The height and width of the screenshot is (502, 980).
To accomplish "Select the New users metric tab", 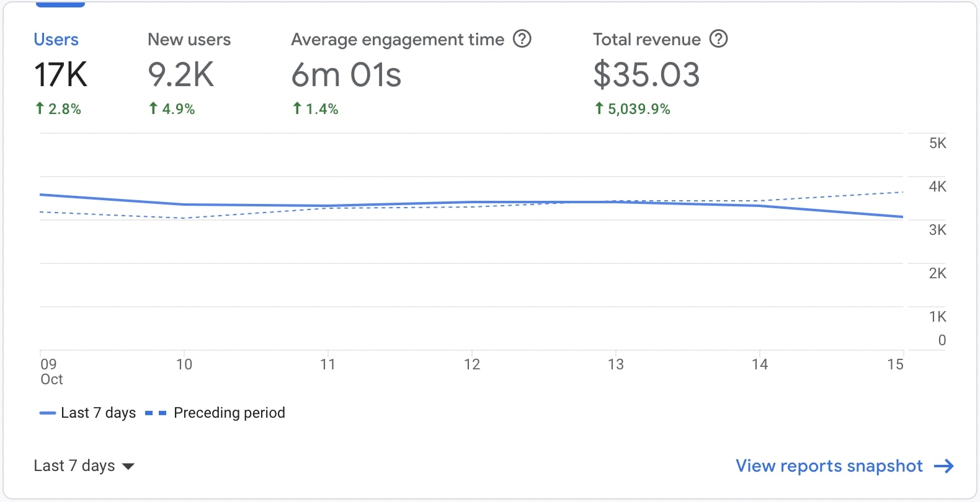I will tap(189, 73).
